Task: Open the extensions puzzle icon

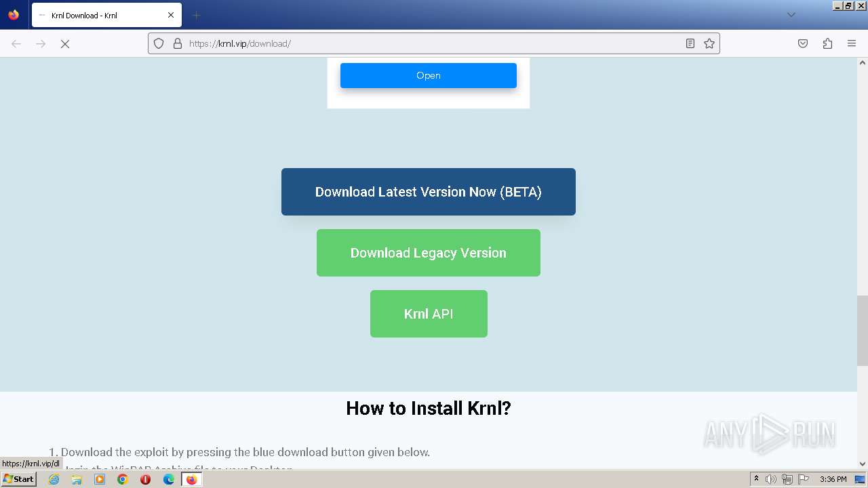Action: [827, 43]
